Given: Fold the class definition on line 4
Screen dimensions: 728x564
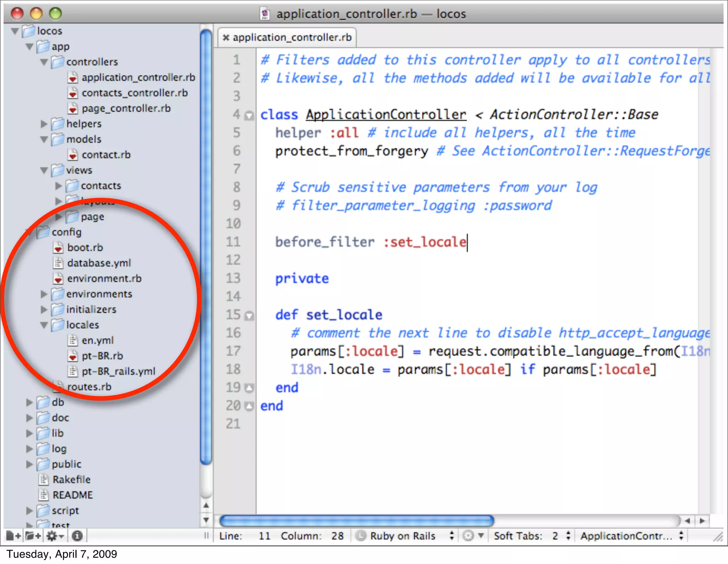Looking at the screenshot, I should pos(250,116).
